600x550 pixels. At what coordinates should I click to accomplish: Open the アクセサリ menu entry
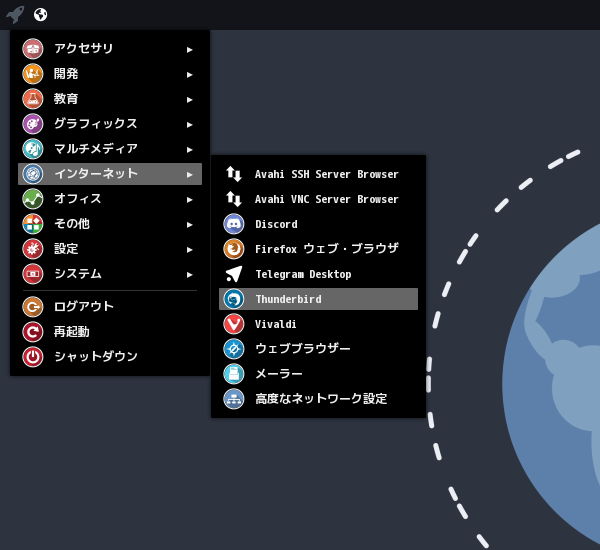110,49
